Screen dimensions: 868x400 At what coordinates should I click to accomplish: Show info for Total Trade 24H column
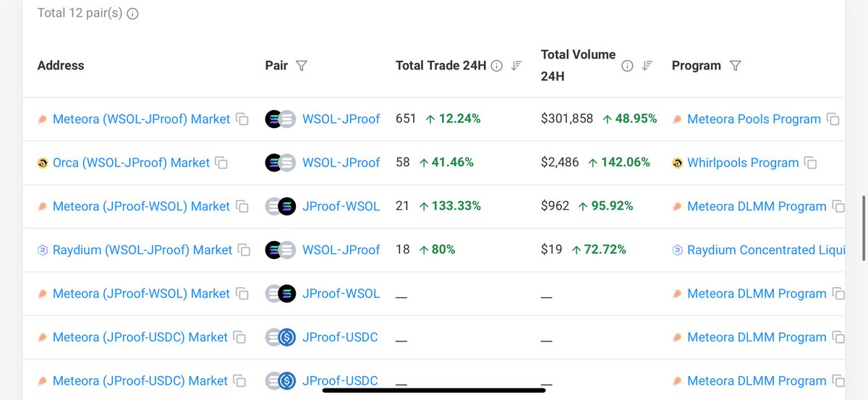(496, 66)
